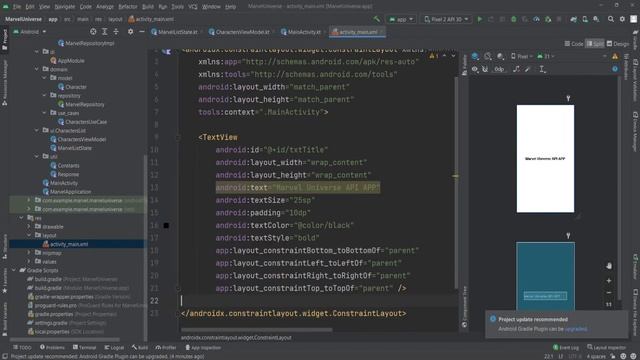Image resolution: width=640 pixels, height=360 pixels.
Task: Open the Layout Inspector
Action: [x=606, y=348]
